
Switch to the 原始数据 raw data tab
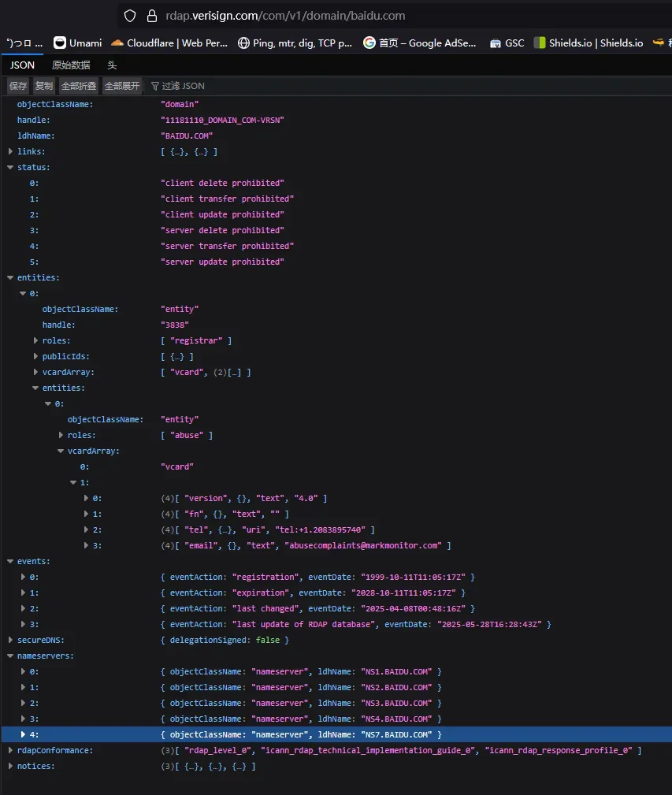pyautogui.click(x=71, y=65)
